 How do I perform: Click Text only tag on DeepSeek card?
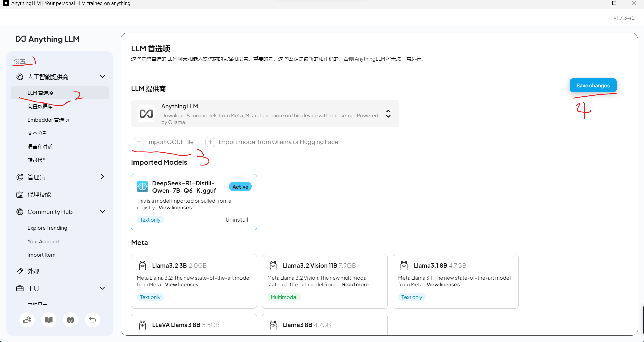150,220
